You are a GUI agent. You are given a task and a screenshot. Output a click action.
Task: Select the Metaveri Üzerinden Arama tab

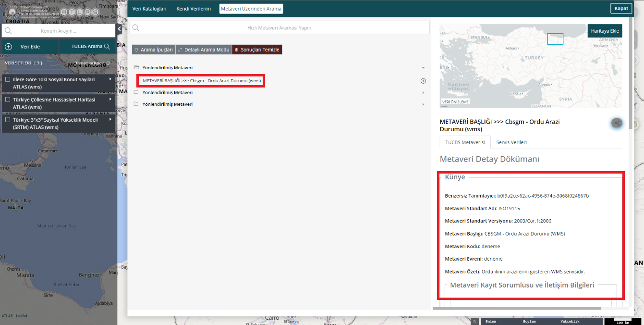click(x=251, y=9)
